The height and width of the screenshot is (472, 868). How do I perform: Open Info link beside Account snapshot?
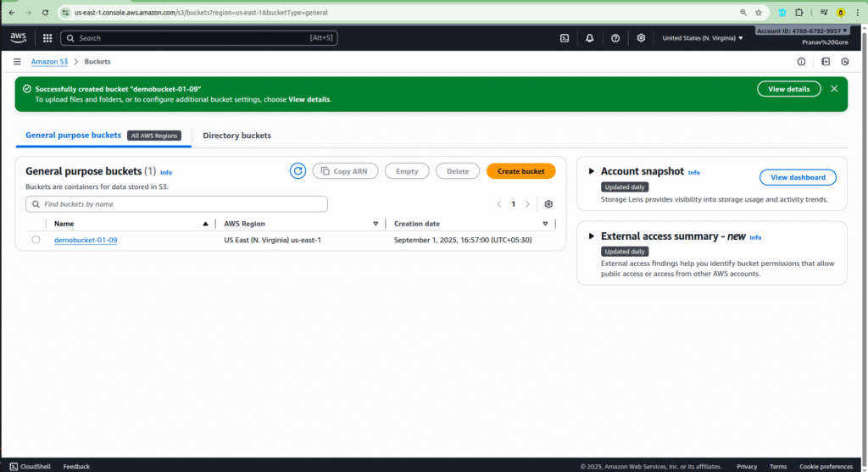(x=693, y=173)
